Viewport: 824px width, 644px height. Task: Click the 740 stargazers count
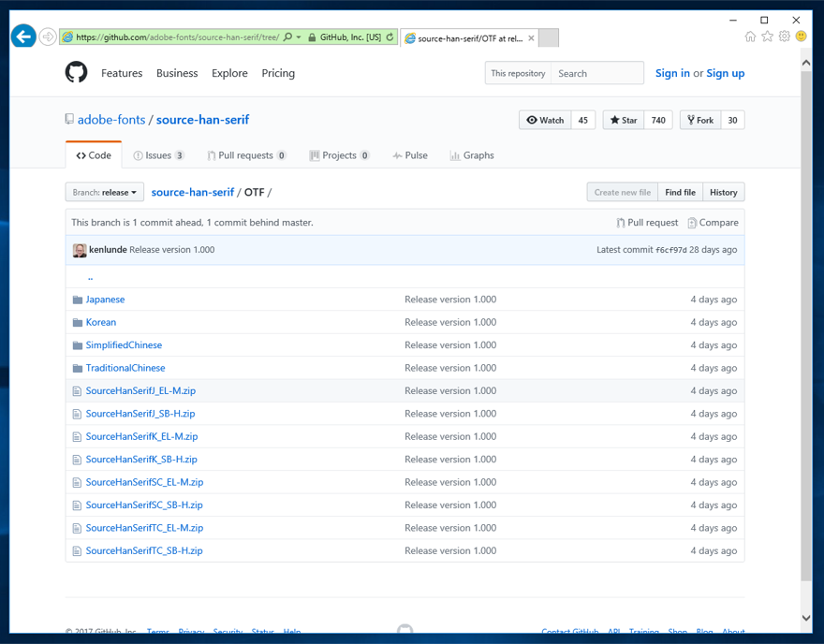[x=658, y=120]
